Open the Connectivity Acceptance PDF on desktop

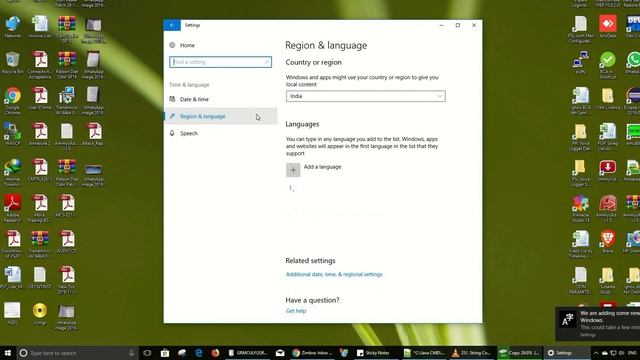(40, 65)
